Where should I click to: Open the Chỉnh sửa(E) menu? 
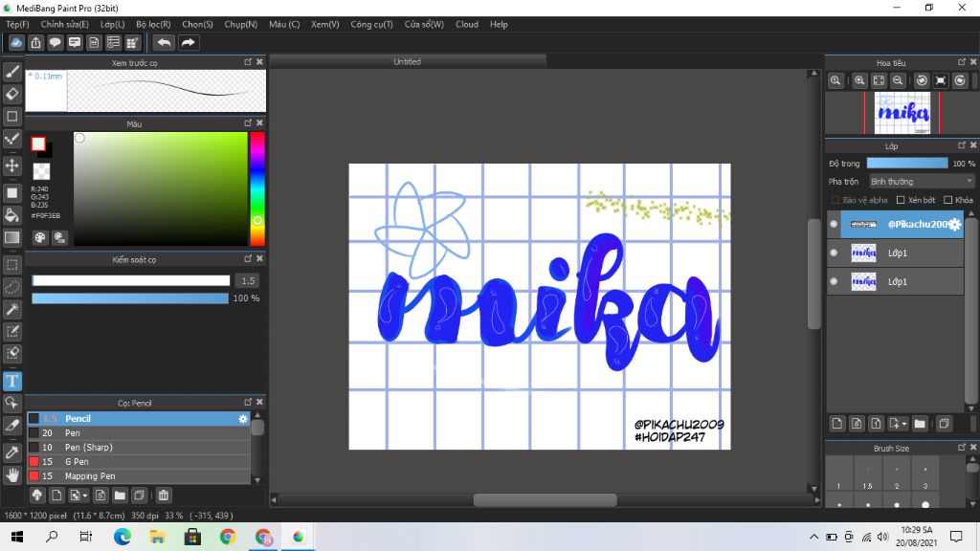click(64, 24)
